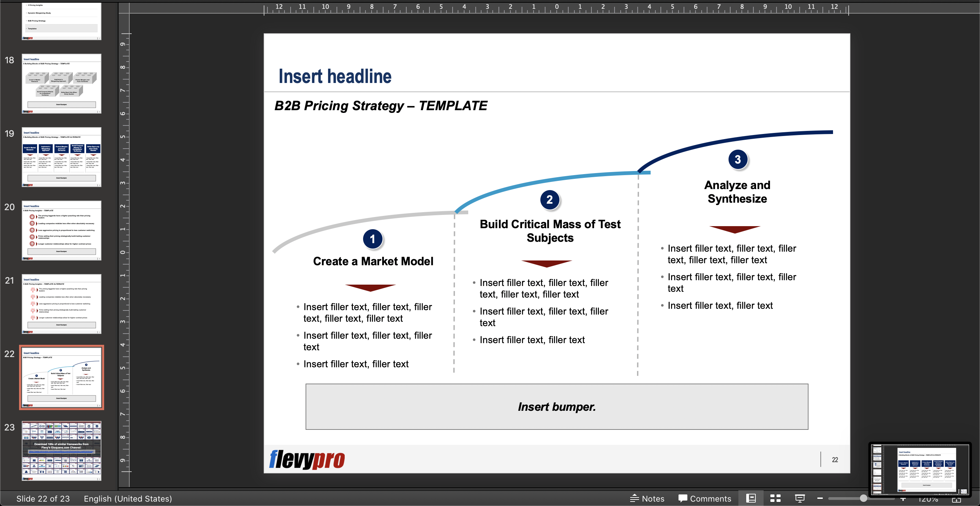Toggle the Notes pane
Screen dimensions: 980x506
tap(647, 499)
